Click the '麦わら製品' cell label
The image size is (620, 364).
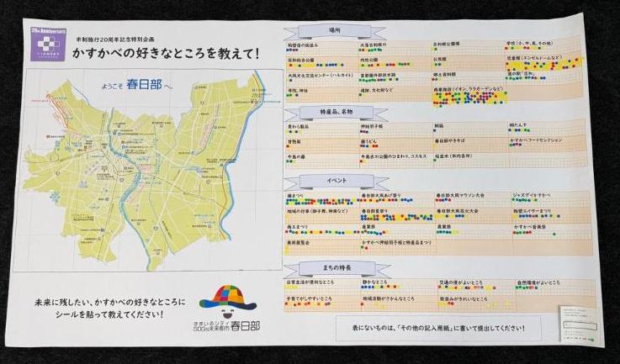(x=299, y=127)
